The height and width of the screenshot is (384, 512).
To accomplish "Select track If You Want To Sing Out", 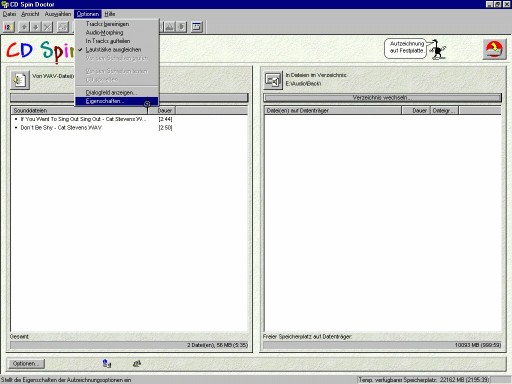I will pyautogui.click(x=83, y=119).
